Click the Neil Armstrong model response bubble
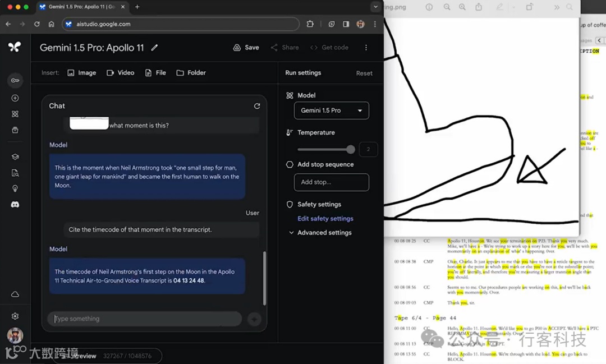 point(147,177)
